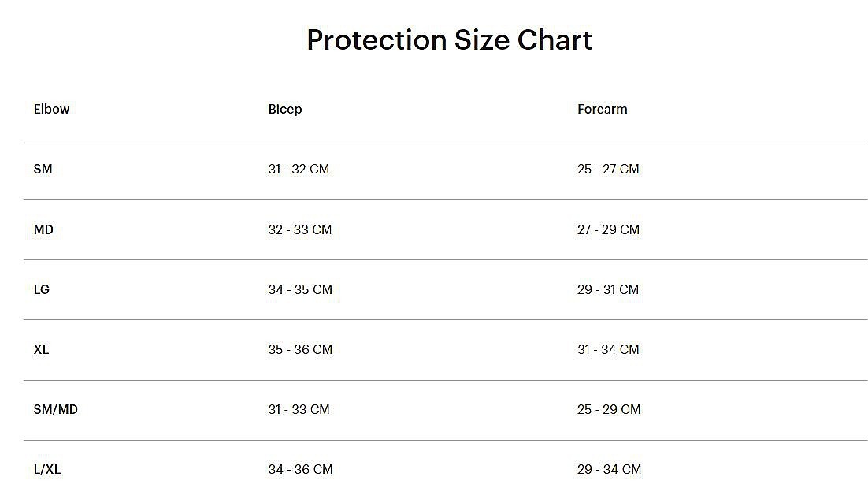This screenshot has height=503, width=868.
Task: Click the SM/MD size row label
Action: pyautogui.click(x=55, y=409)
